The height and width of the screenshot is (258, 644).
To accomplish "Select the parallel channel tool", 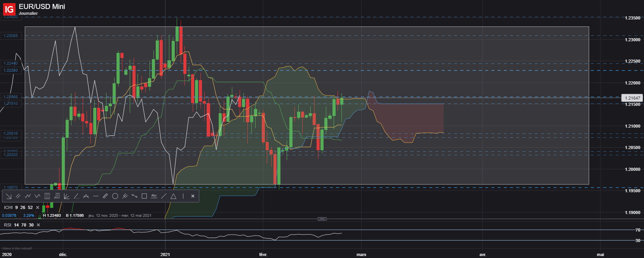I will [x=18, y=196].
